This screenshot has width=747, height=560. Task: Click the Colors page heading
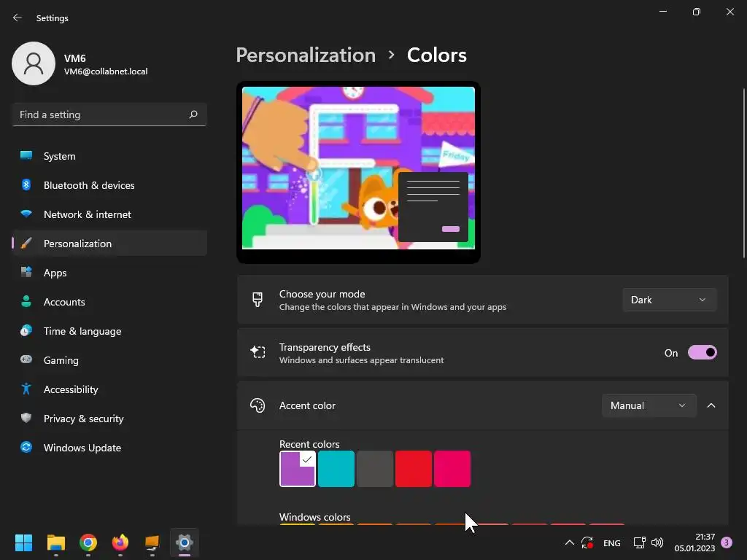(x=436, y=55)
